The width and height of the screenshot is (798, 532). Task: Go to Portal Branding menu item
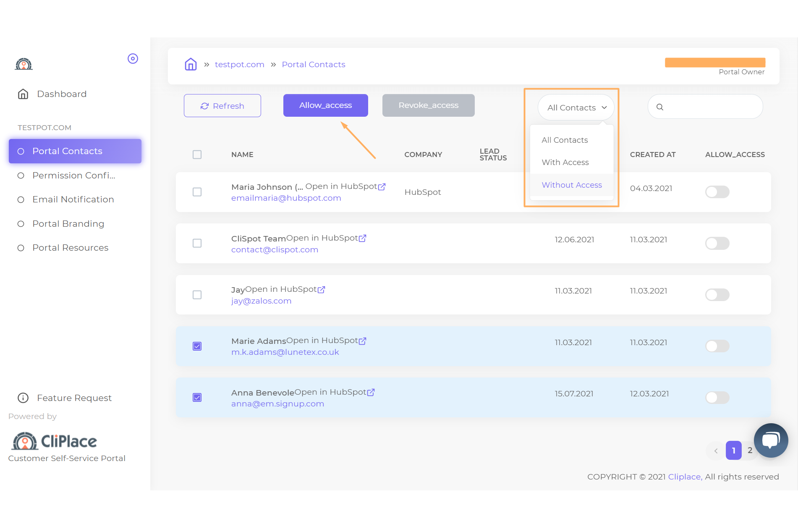pyautogui.click(x=68, y=224)
